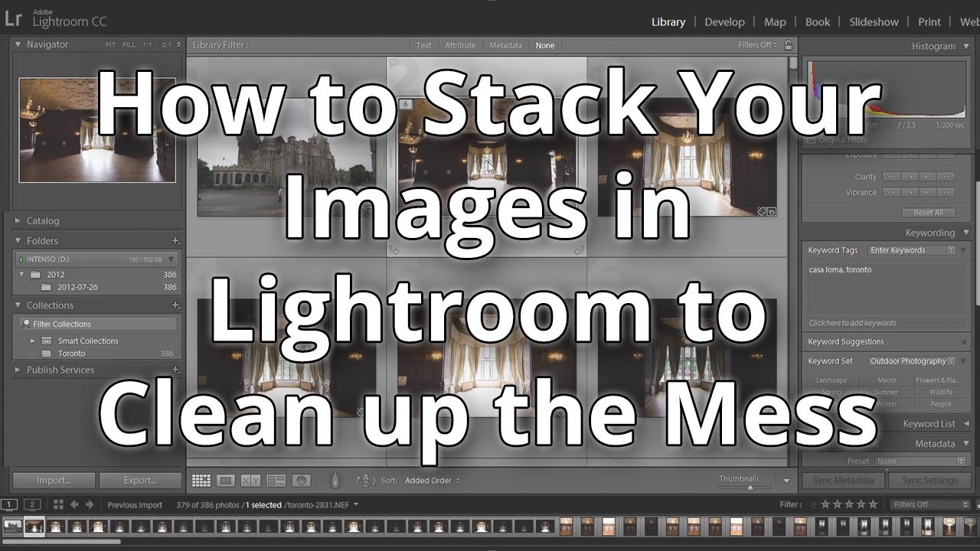Toggle Original Photo checkbox under histogram
980x551 pixels.
[x=811, y=140]
